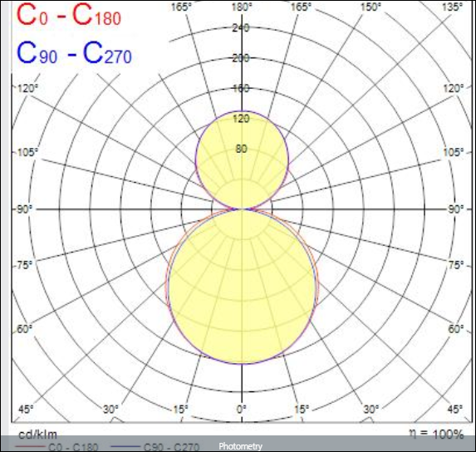Viewport: 476px width, 452px height.
Task: Click the 80 intensity scale value
Action: point(242,149)
